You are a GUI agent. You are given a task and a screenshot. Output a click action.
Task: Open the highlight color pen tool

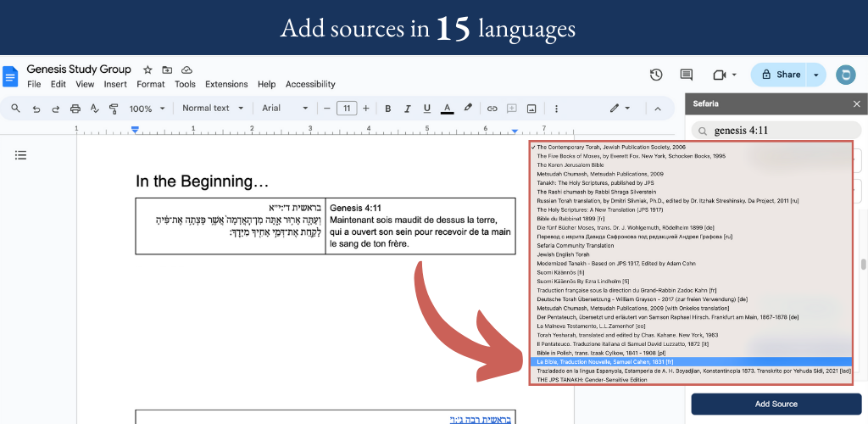click(x=468, y=108)
